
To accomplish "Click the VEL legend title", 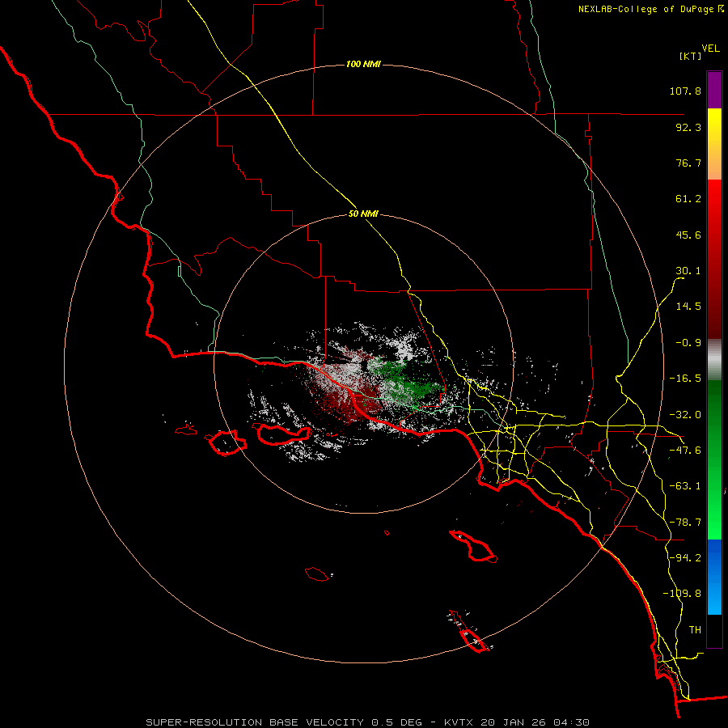I will (710, 49).
